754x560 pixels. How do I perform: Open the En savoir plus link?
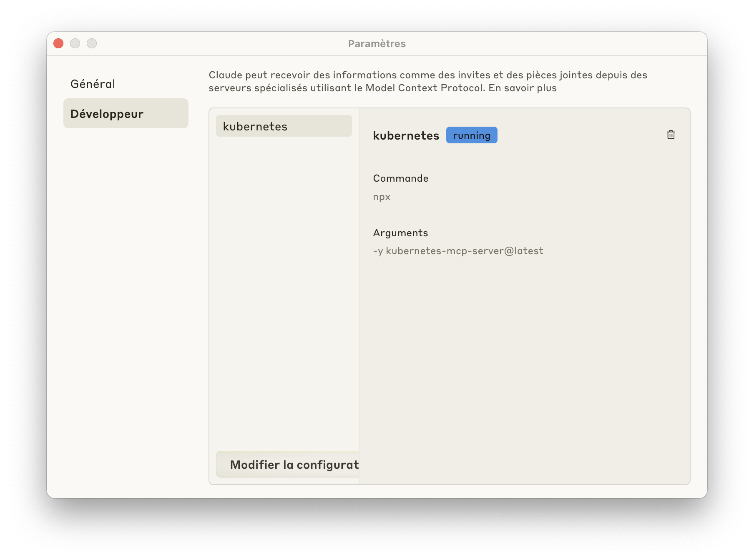523,88
